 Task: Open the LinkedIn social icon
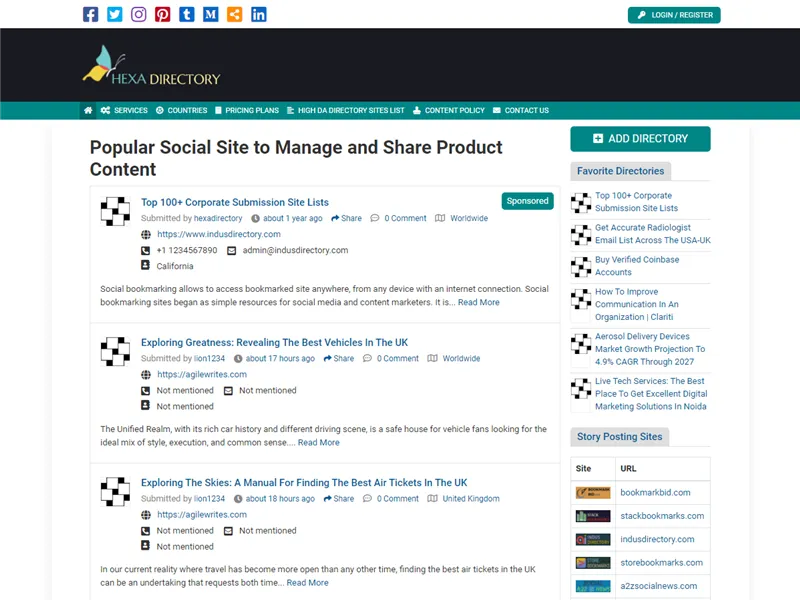pyautogui.click(x=259, y=14)
